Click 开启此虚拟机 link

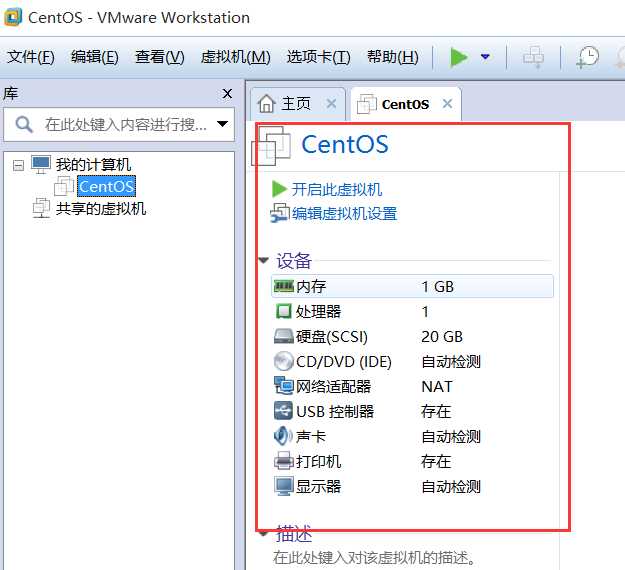336,189
